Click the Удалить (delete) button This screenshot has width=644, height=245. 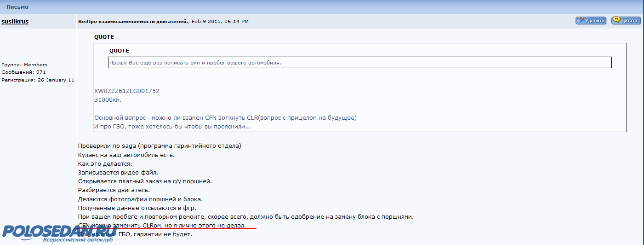591,21
